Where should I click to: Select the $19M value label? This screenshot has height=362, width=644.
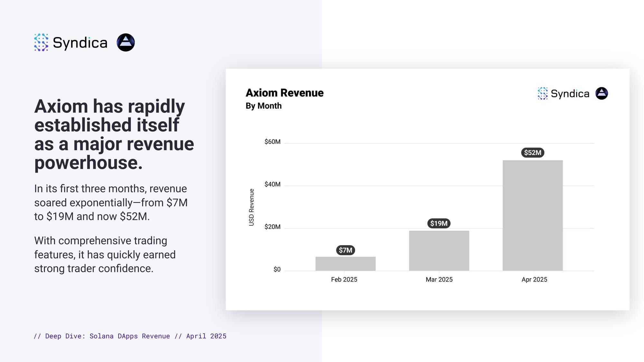439,223
